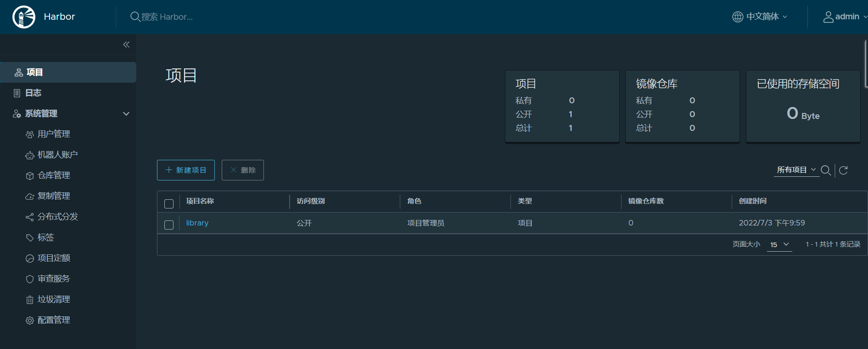Click the 项目管理员 role cell
The width and height of the screenshot is (868, 349).
pyautogui.click(x=426, y=223)
